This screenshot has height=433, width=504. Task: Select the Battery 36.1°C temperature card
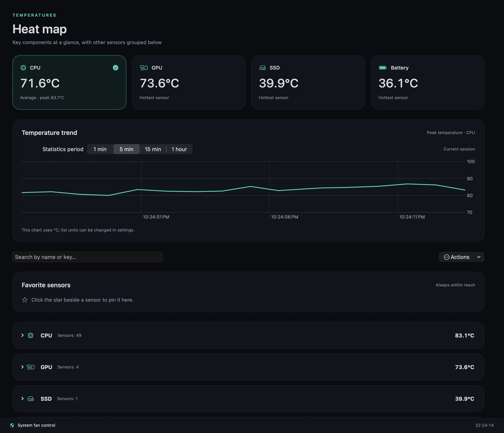tap(427, 82)
